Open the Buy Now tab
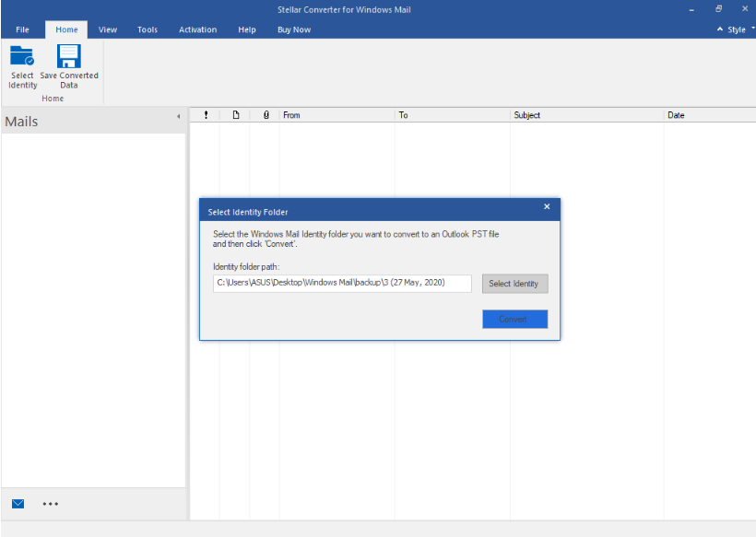Screen dimensions: 756x537 [293, 29]
